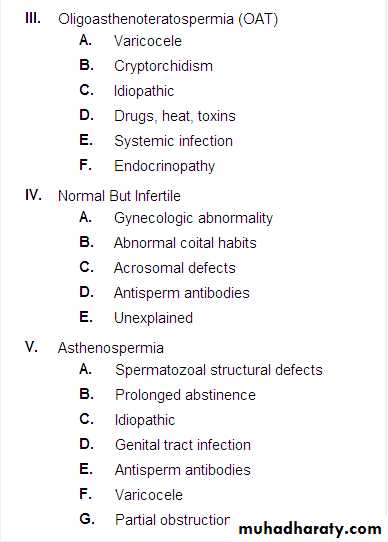Click the Asthenospermia heading

click(111, 348)
